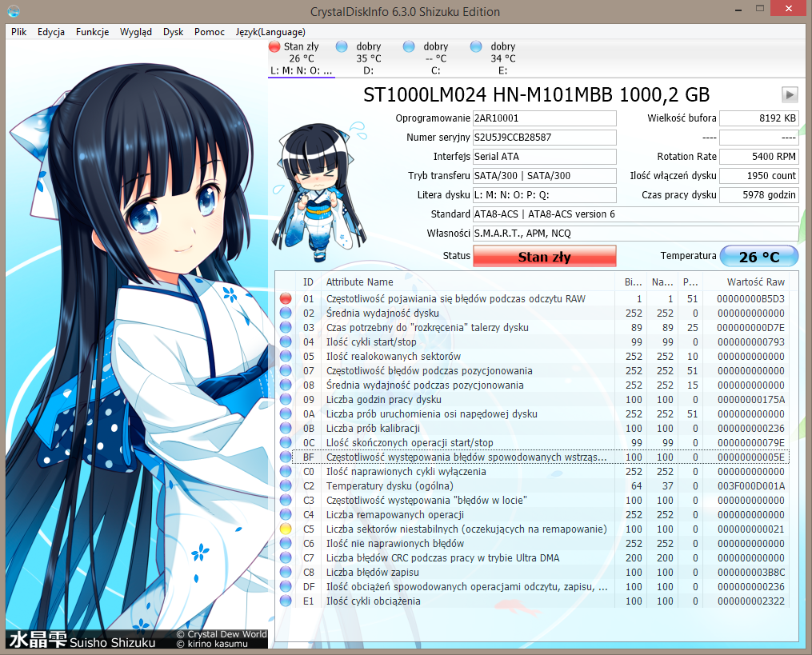Click the status icon of attribute 07
The image size is (812, 655).
[x=286, y=371]
